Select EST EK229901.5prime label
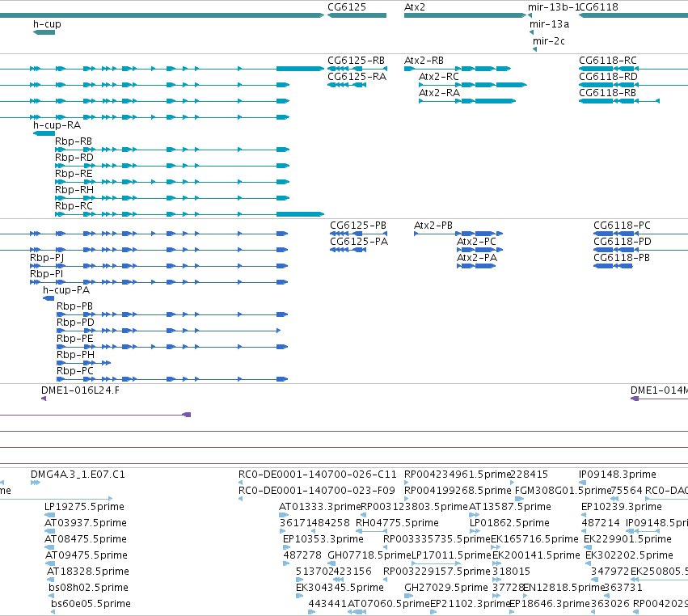688x616 pixels. point(628,539)
